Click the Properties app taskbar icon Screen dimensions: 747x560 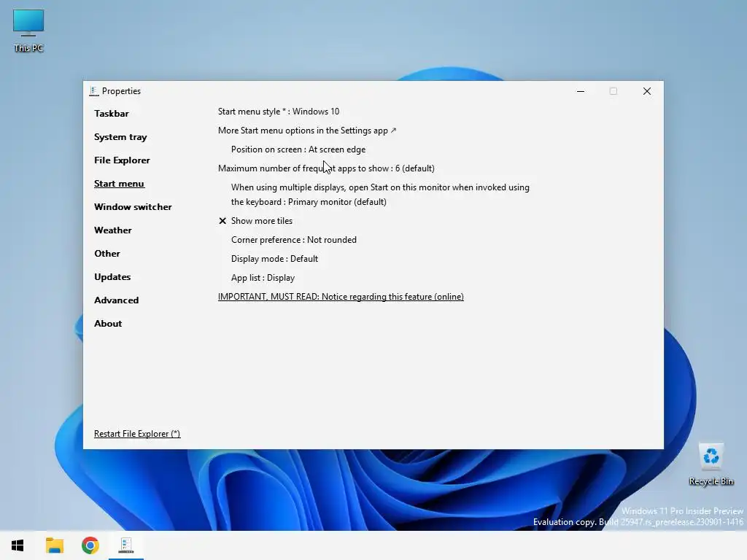tap(125, 545)
